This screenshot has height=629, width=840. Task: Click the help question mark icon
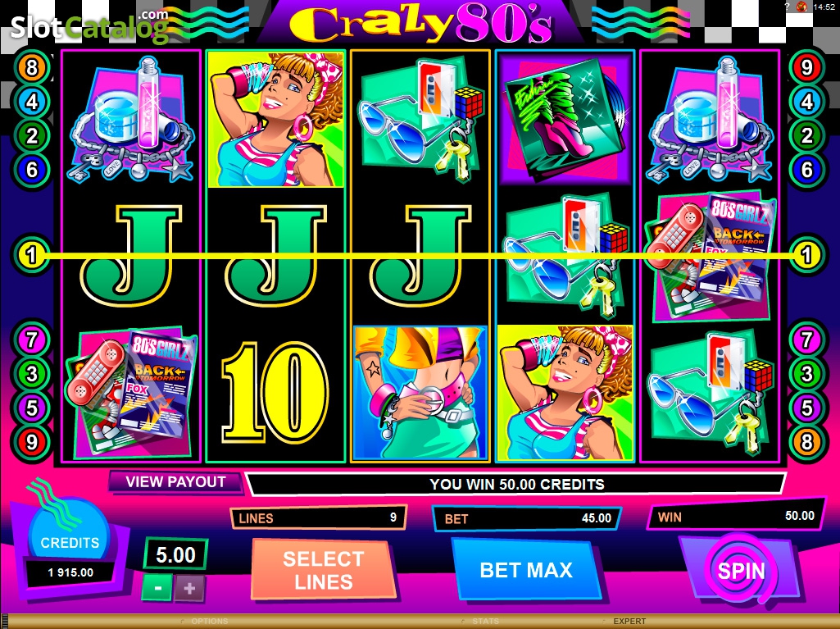[787, 7]
